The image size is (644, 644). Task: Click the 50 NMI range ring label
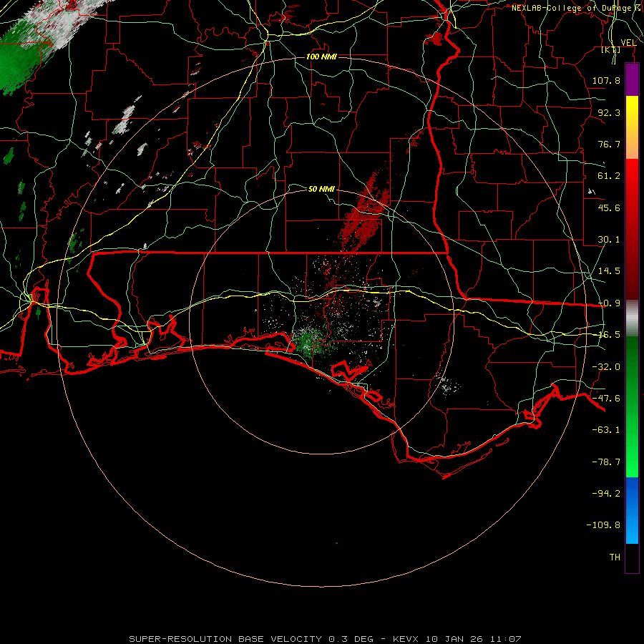pyautogui.click(x=321, y=189)
